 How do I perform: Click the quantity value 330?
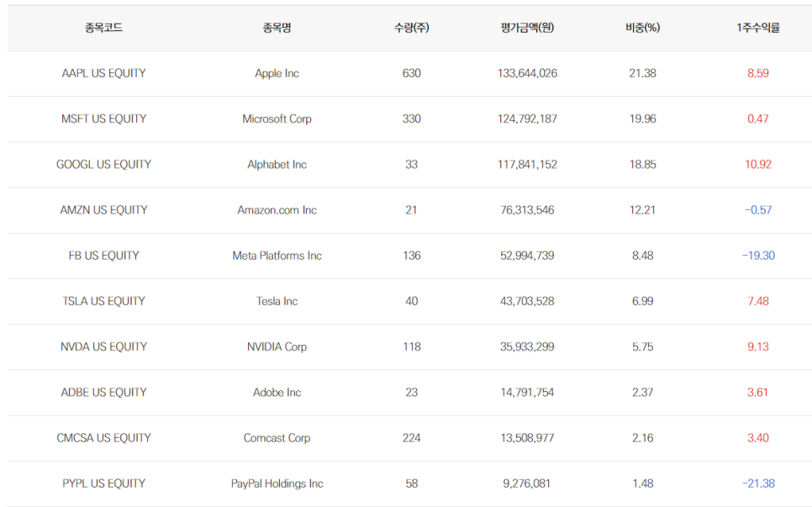pyautogui.click(x=412, y=119)
